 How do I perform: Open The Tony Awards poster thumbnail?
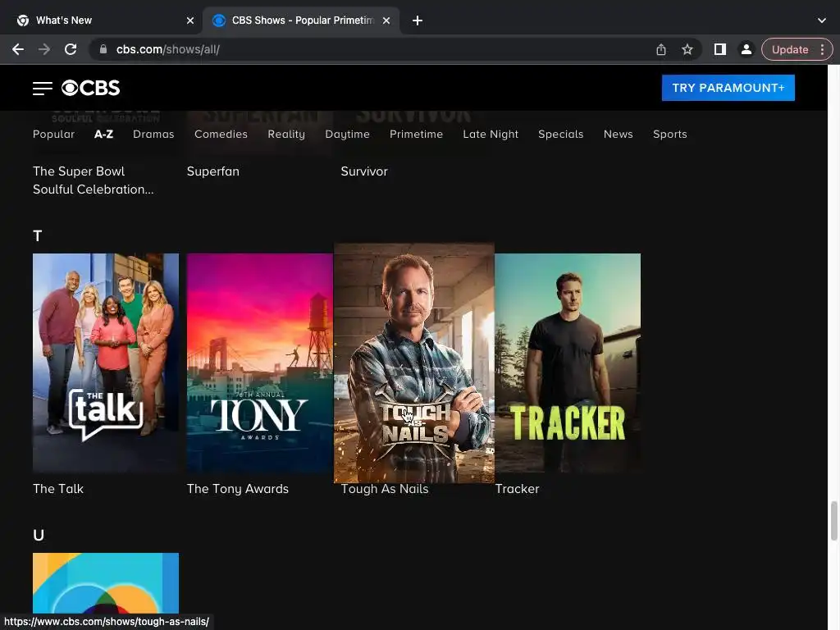pyautogui.click(x=260, y=363)
